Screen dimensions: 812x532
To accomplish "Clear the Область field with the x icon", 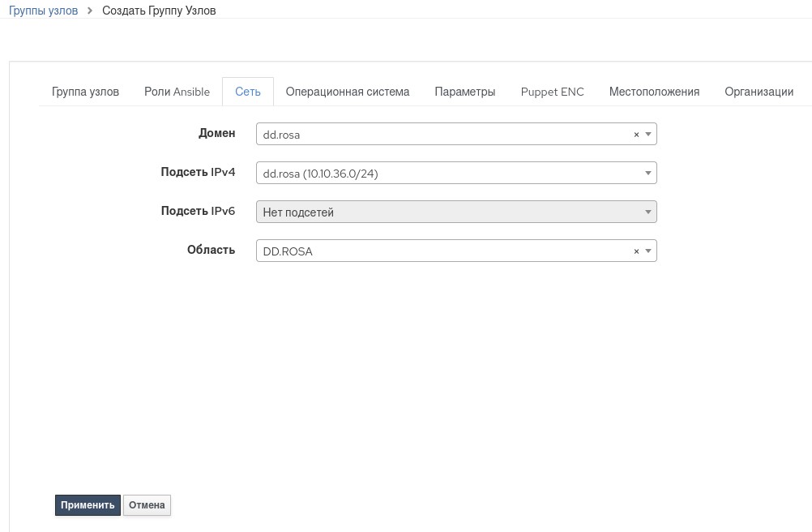I will 636,251.
